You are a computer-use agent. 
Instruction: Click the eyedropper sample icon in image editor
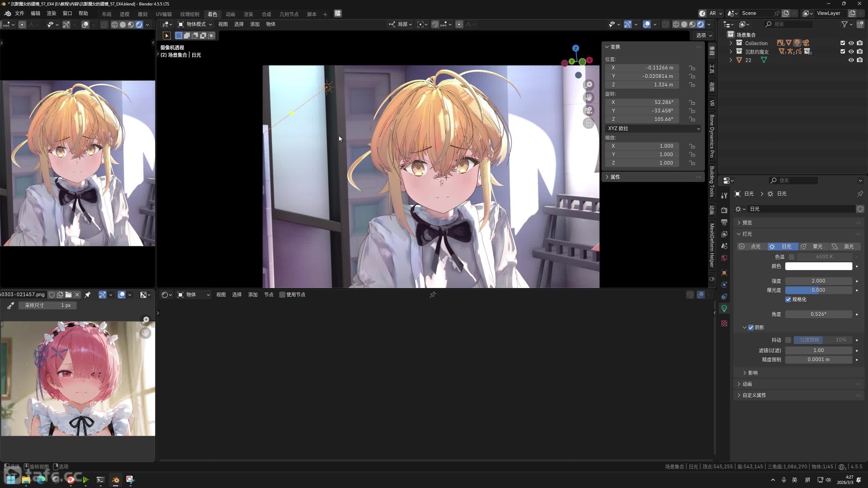click(x=11, y=306)
